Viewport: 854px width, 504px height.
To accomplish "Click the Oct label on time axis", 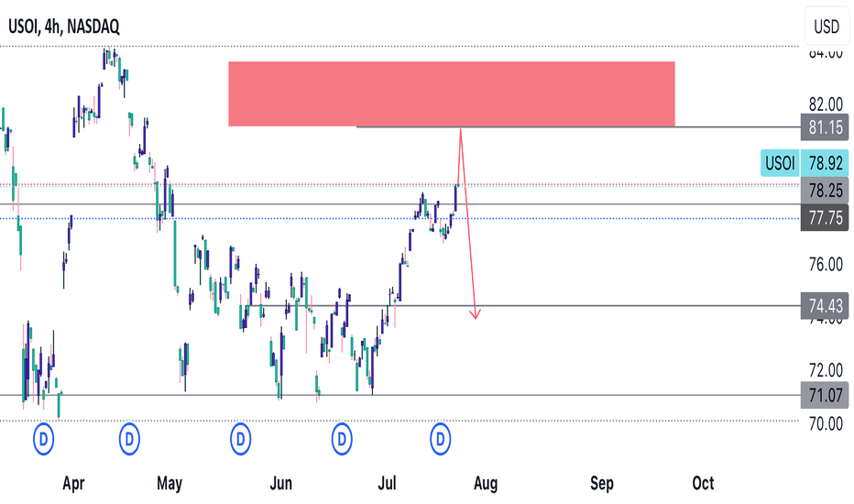I will (x=703, y=483).
